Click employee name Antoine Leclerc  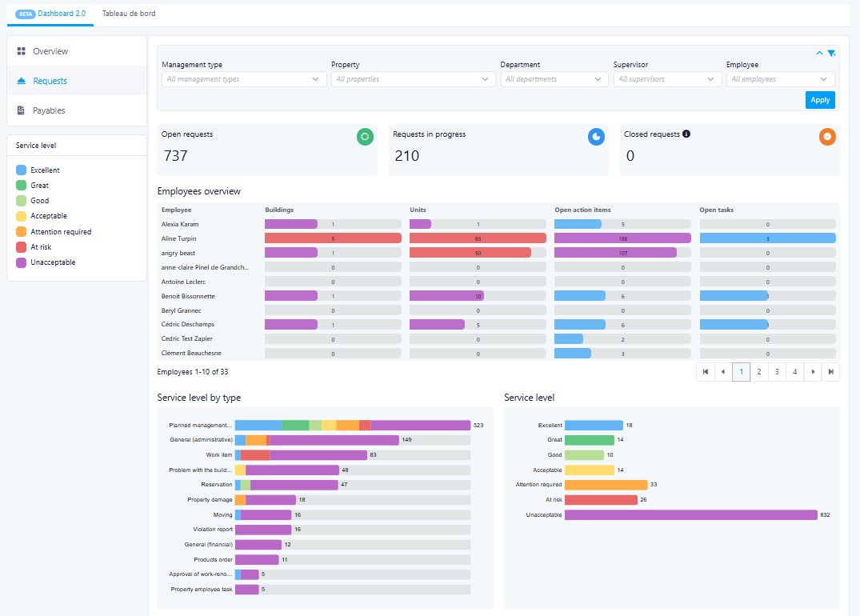click(x=183, y=282)
